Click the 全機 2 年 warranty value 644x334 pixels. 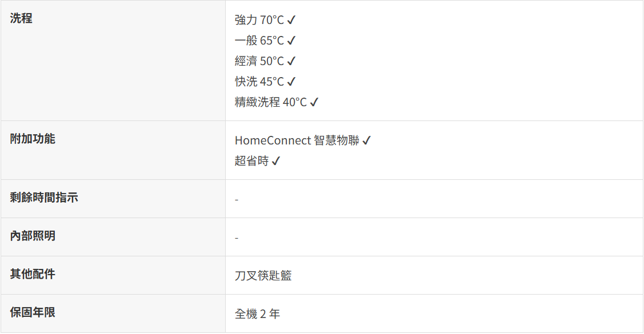click(257, 314)
